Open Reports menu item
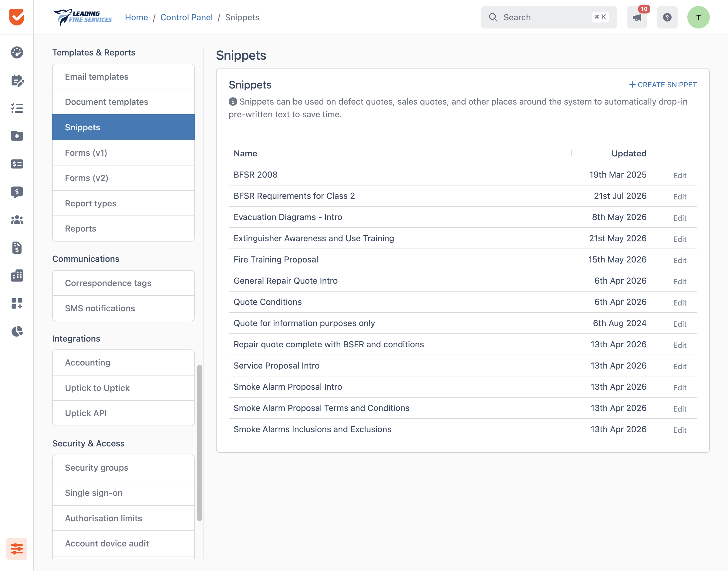This screenshot has height=571, width=728. [x=123, y=229]
